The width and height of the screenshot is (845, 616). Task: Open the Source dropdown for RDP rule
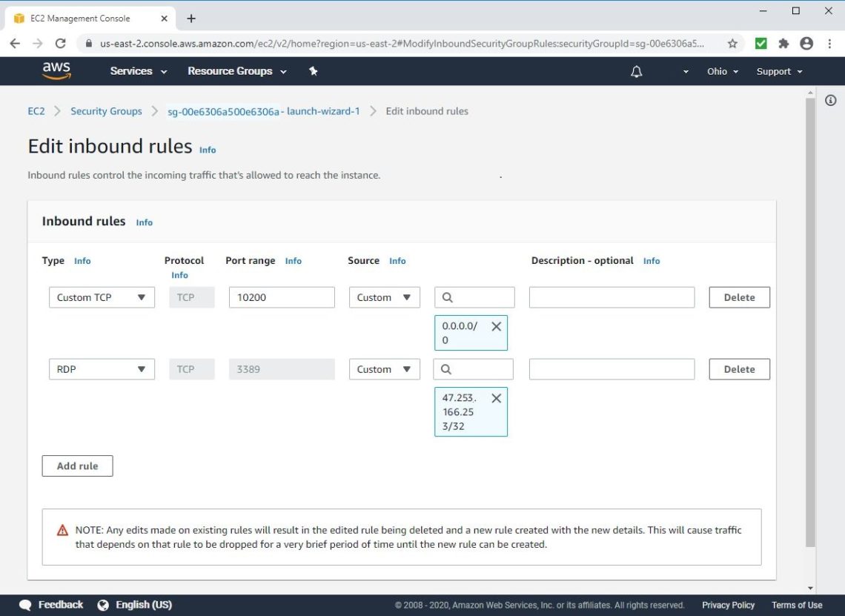pos(384,369)
